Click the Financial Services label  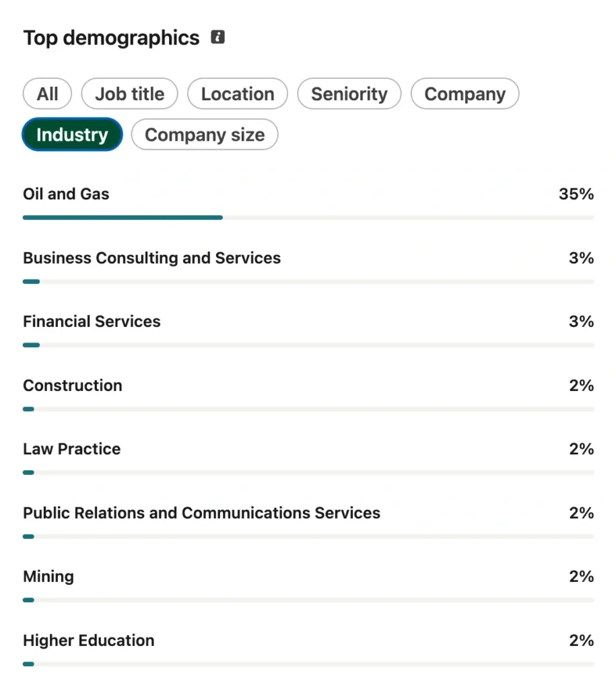tap(92, 322)
